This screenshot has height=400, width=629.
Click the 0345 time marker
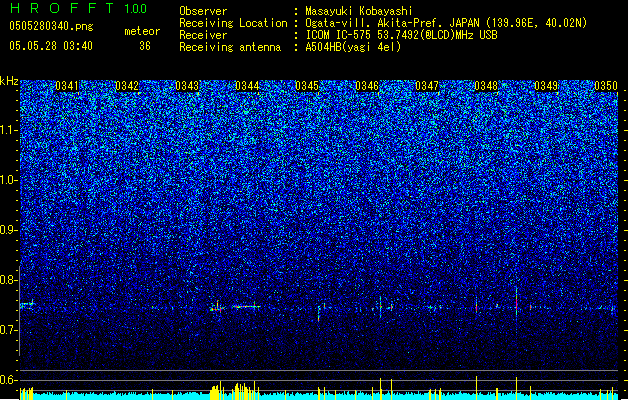[x=307, y=86]
